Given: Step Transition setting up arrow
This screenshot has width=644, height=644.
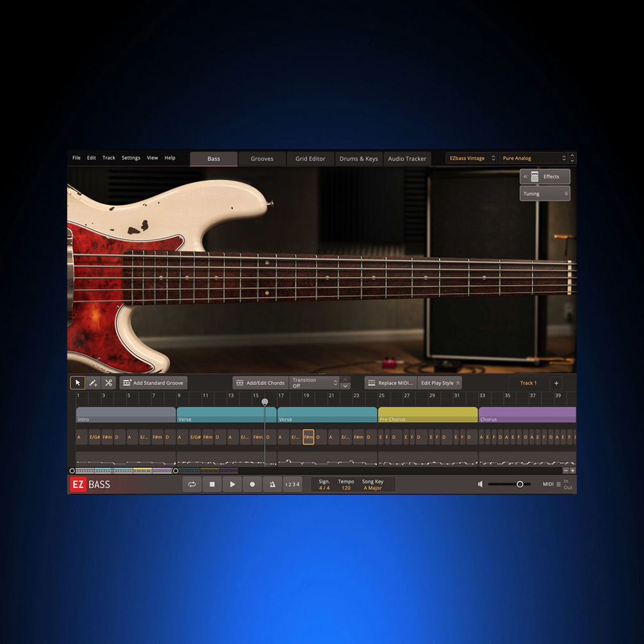Looking at the screenshot, I should 345,379.
